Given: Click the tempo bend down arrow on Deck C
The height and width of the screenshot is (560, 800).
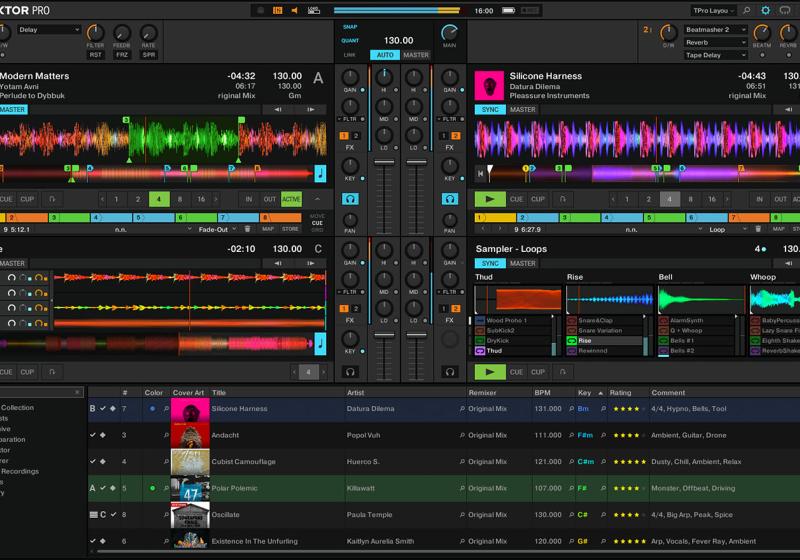Looking at the screenshot, I should click(278, 263).
